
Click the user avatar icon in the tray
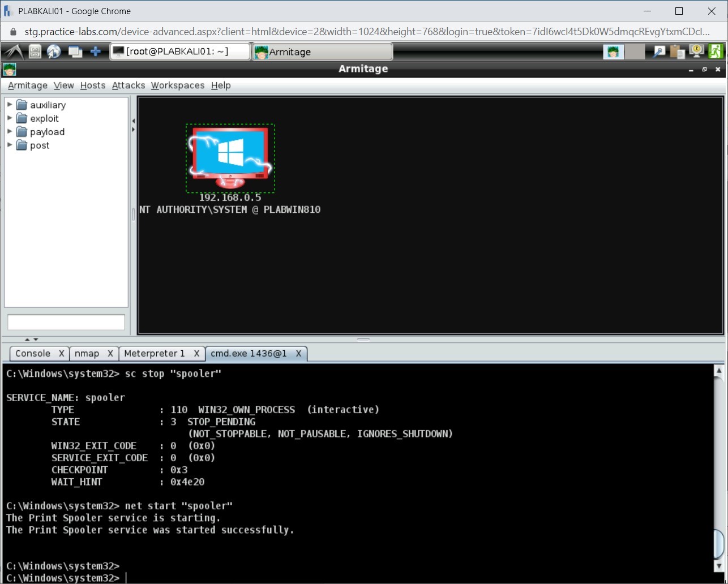pos(613,51)
